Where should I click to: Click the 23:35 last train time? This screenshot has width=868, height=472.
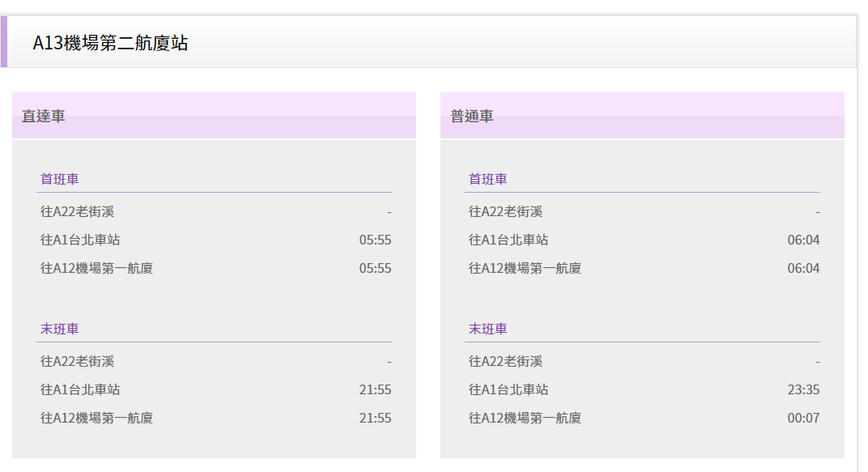coord(804,389)
